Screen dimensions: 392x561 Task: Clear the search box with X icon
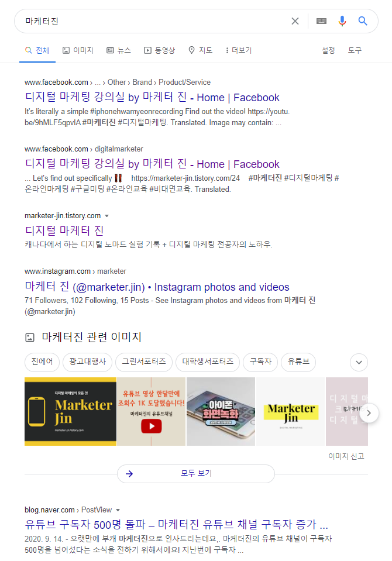295,21
